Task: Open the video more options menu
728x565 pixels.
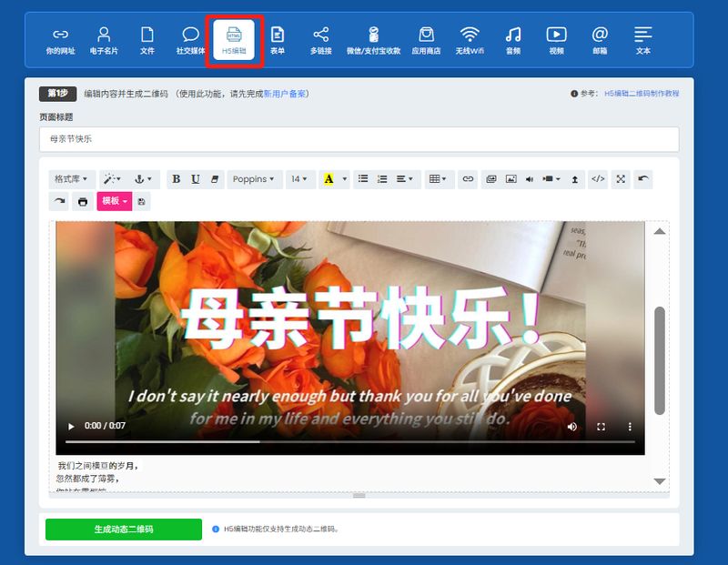Action: click(x=630, y=427)
